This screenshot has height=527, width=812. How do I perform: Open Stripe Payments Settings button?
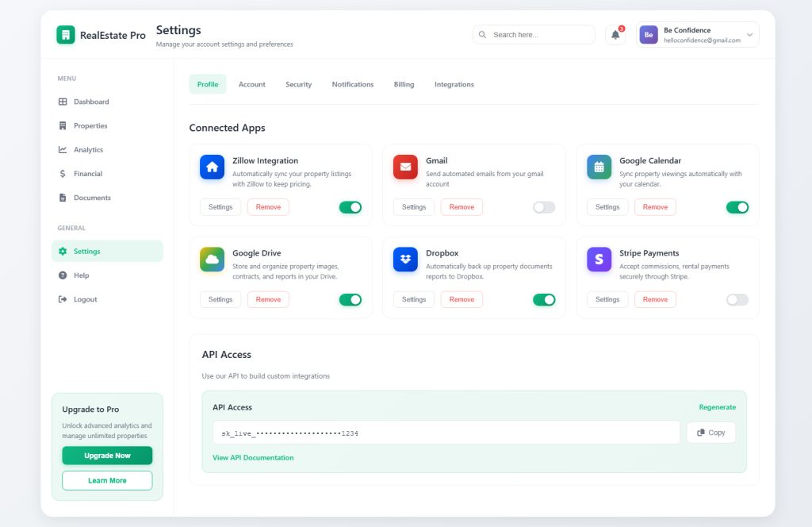(x=607, y=299)
